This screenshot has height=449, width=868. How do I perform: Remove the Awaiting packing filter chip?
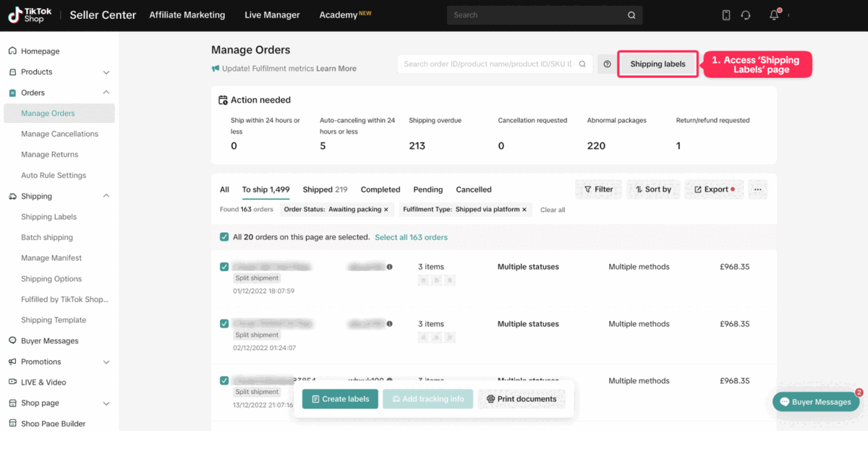(x=386, y=210)
